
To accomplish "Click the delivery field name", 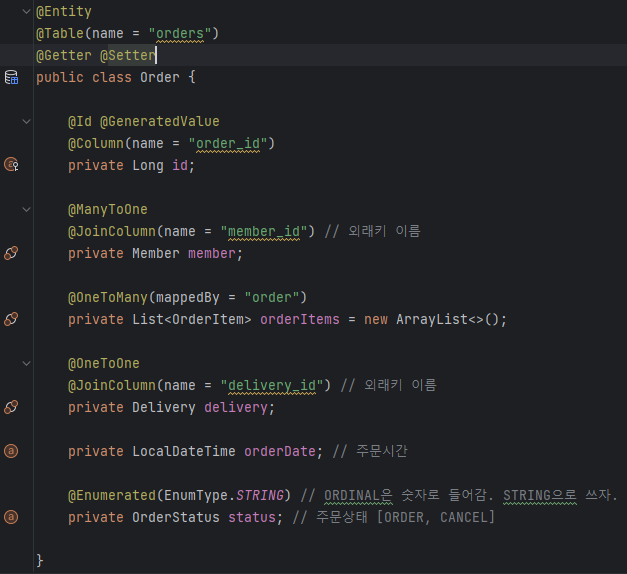I will 236,407.
